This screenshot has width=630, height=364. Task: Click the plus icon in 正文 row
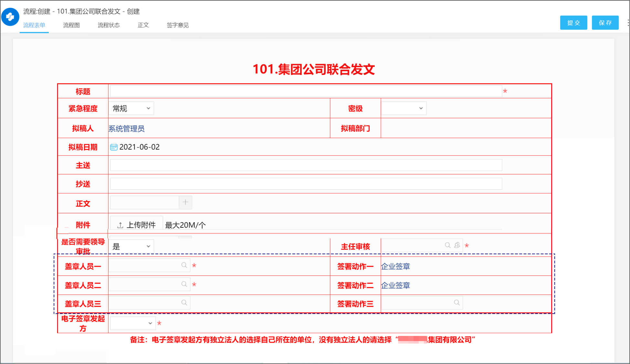[x=185, y=202]
